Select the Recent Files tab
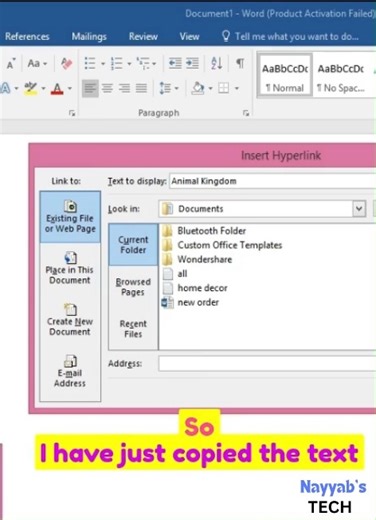This screenshot has width=376, height=520. click(x=133, y=329)
